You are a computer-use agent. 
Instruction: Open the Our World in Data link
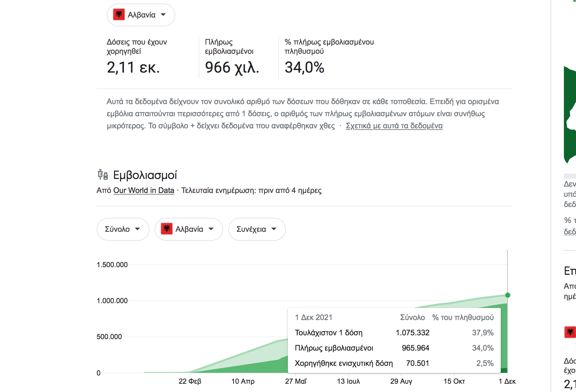click(144, 190)
